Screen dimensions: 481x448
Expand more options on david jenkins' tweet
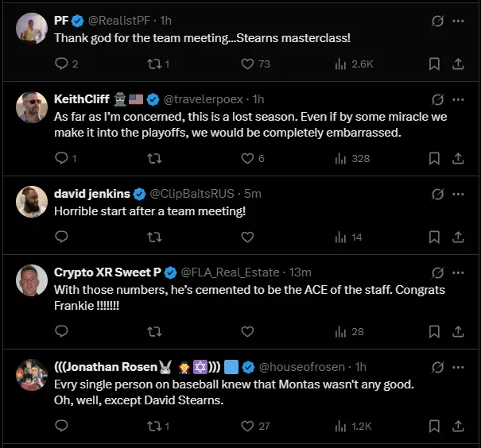tap(459, 194)
